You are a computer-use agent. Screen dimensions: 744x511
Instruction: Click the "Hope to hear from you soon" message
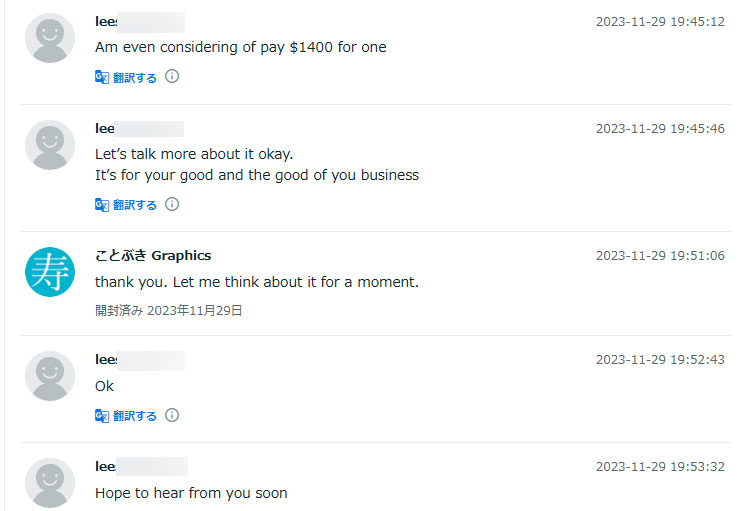tap(191, 492)
